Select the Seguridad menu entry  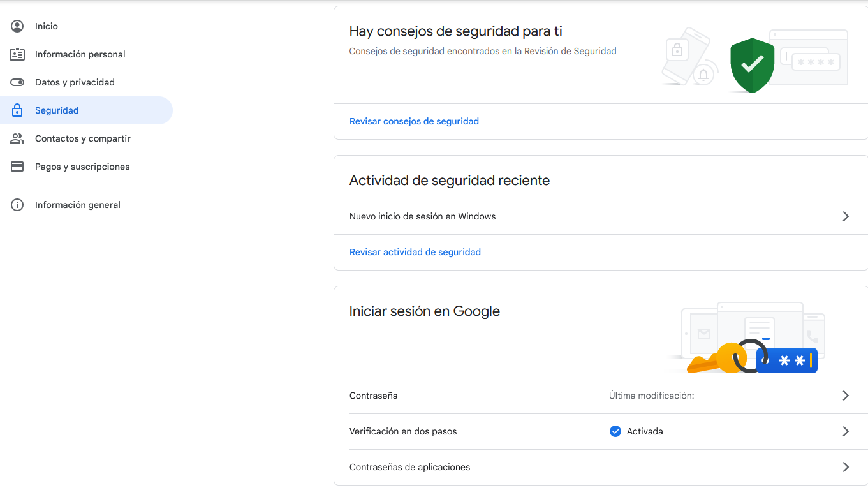(x=87, y=110)
